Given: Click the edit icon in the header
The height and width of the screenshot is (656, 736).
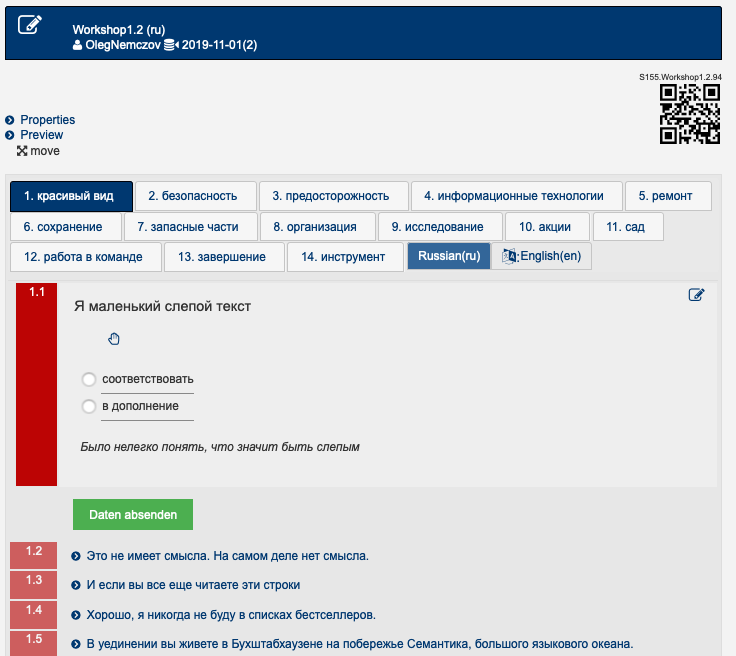Looking at the screenshot, I should click(31, 25).
